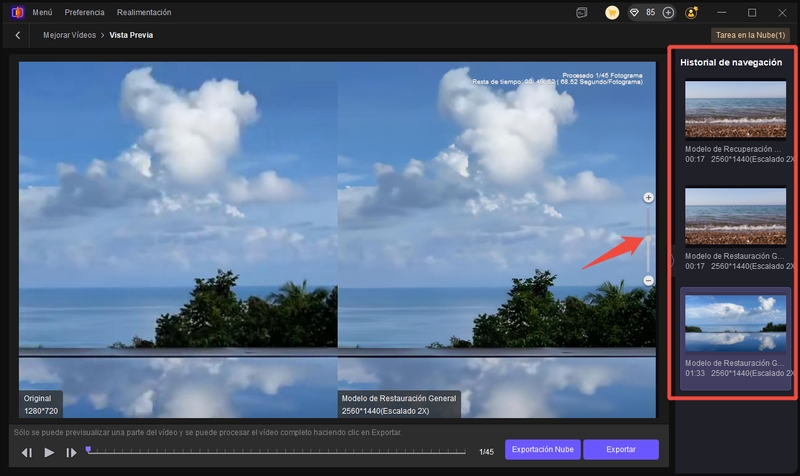Zoom in the preview with plus

(x=648, y=197)
